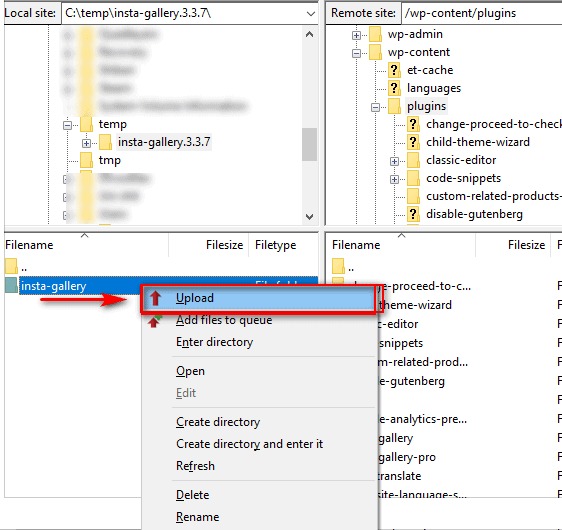Collapse the temp folder in local tree
Image resolution: width=562 pixels, height=530 pixels.
(67, 125)
